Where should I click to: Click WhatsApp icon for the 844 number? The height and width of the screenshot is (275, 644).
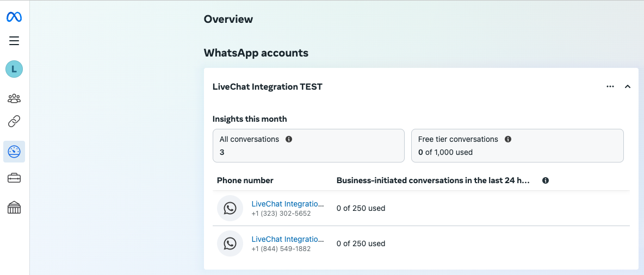point(230,243)
